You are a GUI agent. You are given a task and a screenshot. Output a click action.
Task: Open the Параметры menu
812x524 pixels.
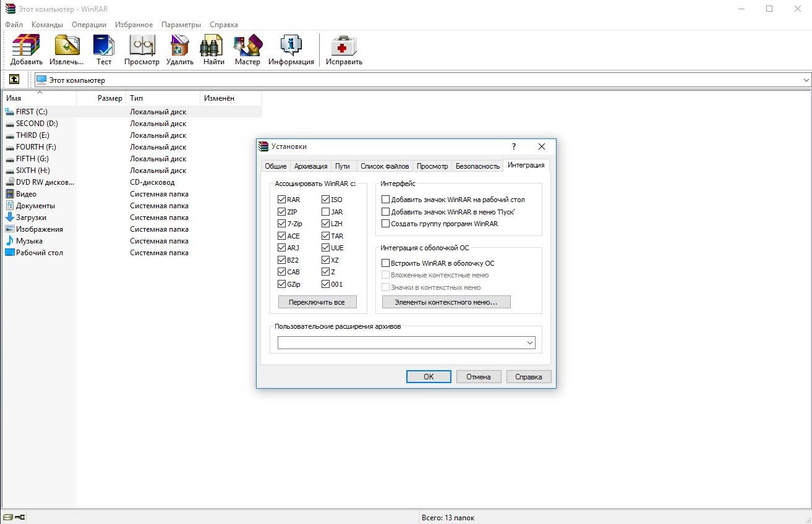pos(181,25)
